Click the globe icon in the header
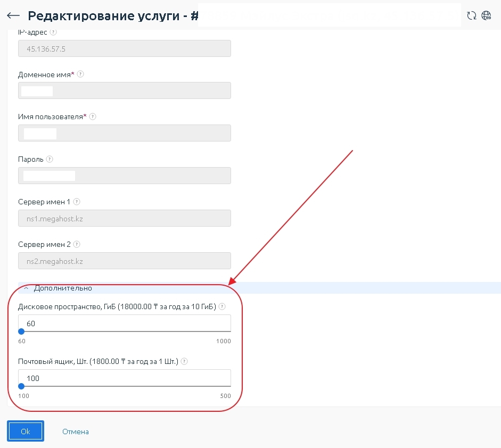The height and width of the screenshot is (448, 501). point(486,15)
